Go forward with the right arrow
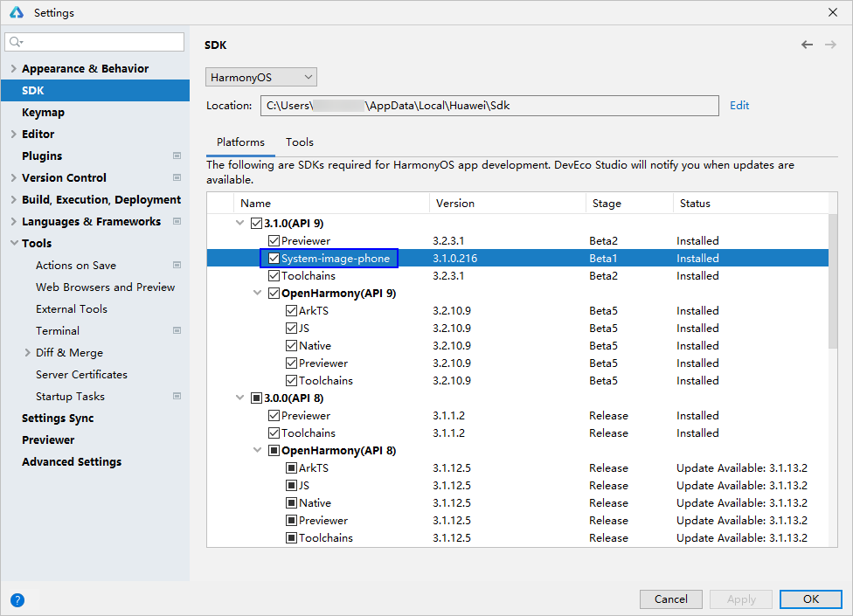The image size is (853, 616). (830, 45)
